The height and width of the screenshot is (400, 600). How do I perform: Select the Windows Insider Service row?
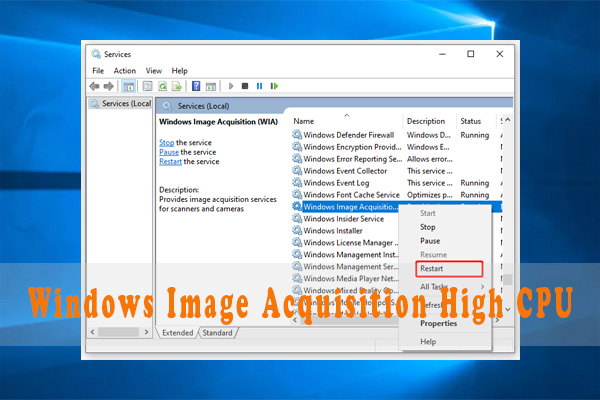(346, 219)
